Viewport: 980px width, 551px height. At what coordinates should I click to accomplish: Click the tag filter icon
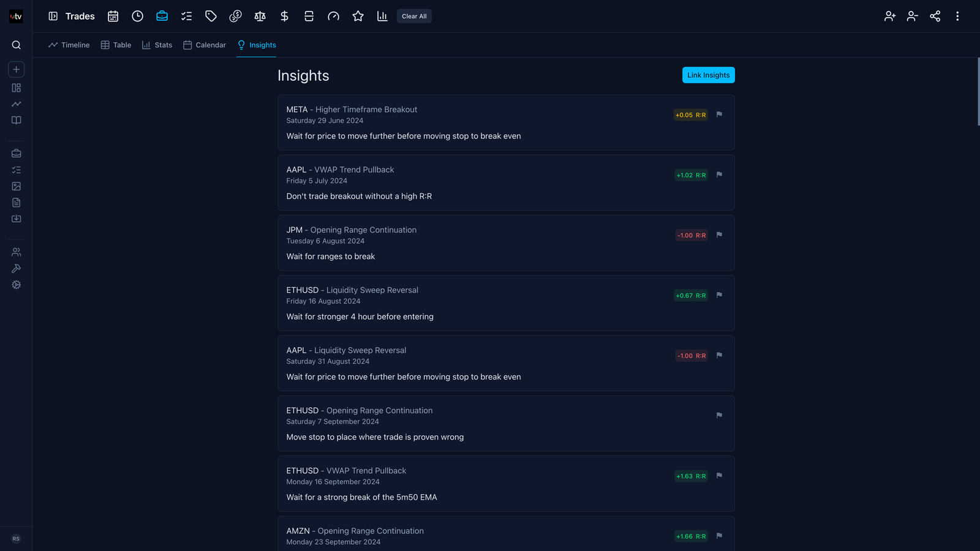tap(211, 17)
